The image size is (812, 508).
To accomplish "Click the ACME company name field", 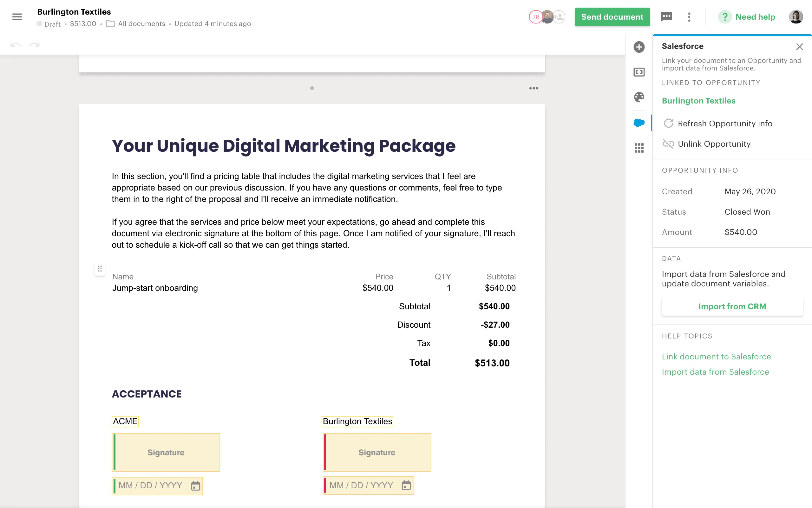I will 125,421.
